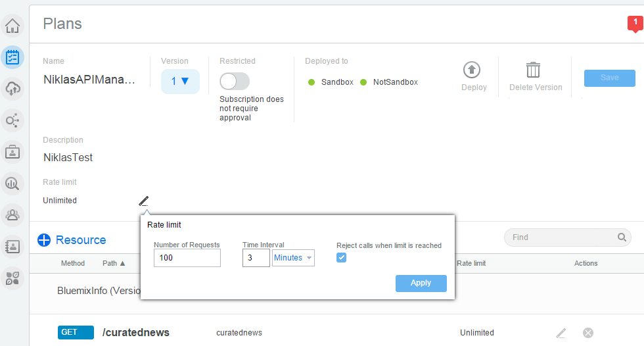Uncheck Reject calls when limit is reached

tap(341, 258)
